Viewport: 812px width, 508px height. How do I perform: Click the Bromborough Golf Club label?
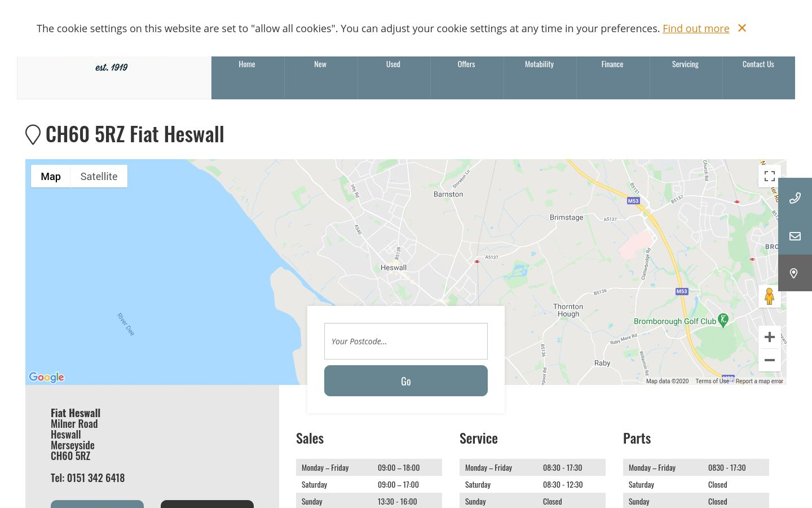coord(675,321)
